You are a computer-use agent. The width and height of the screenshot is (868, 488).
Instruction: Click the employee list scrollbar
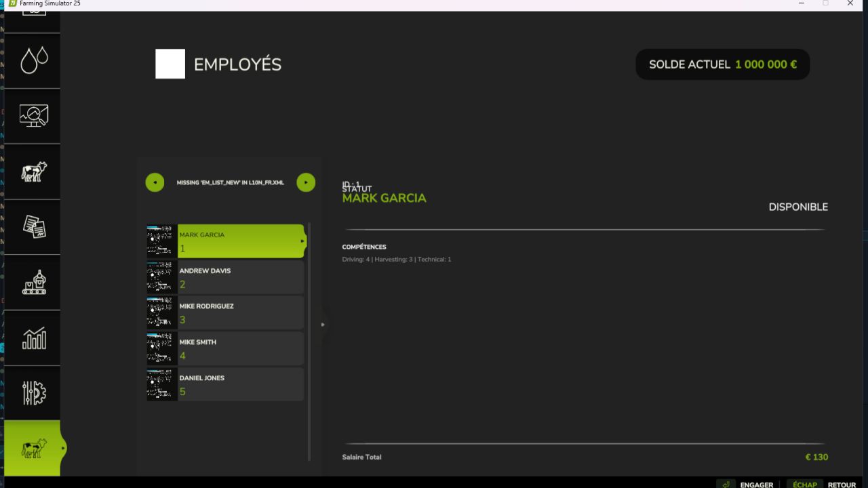click(309, 339)
